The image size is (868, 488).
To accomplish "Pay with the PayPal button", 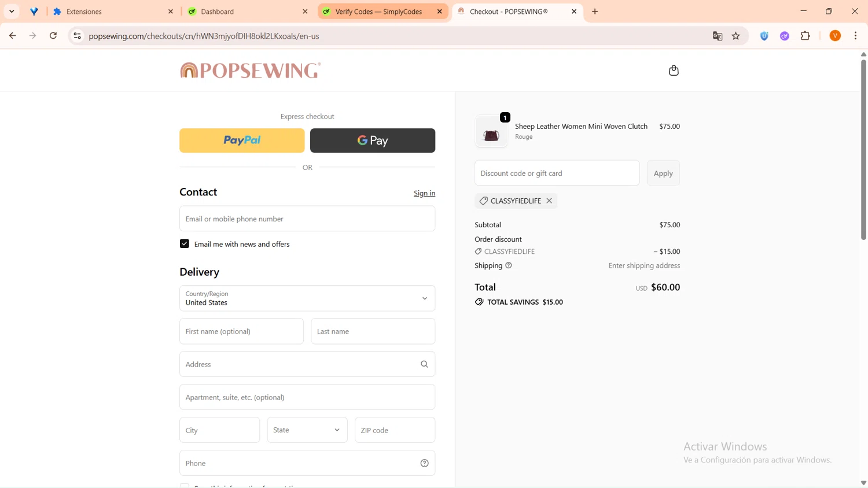I will coord(242,141).
